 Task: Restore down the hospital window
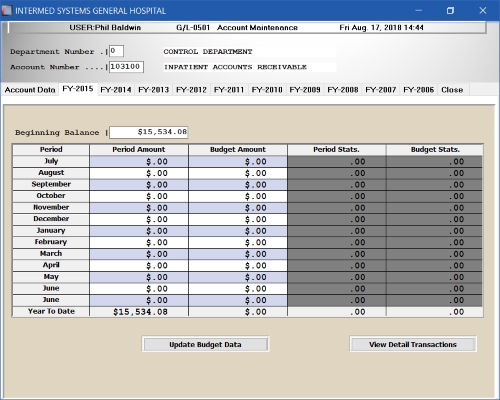(x=450, y=10)
